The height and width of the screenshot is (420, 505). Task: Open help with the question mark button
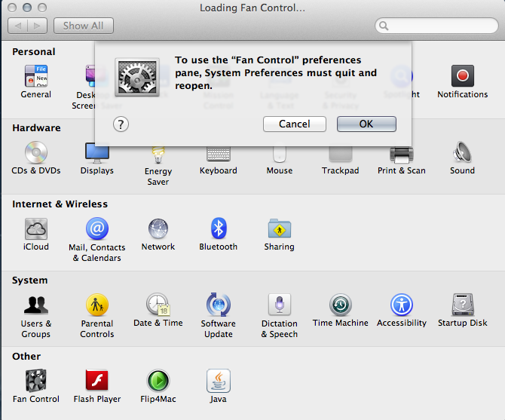121,124
